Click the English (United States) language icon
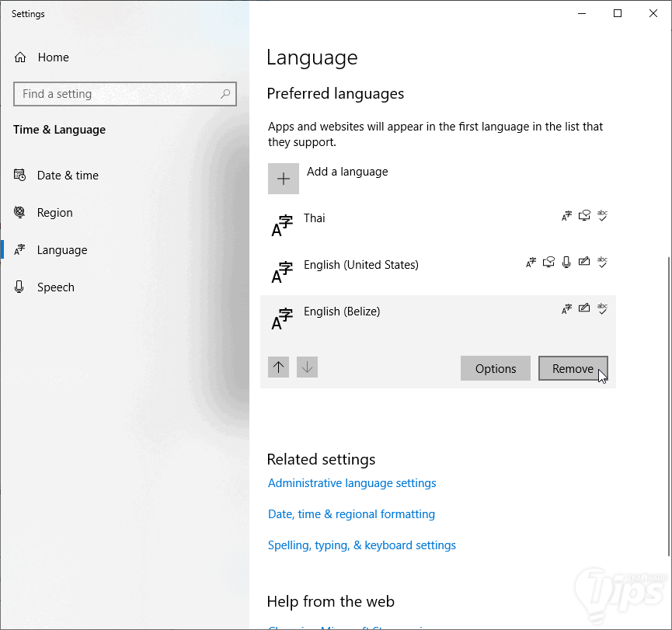This screenshot has width=672, height=630. point(282,273)
